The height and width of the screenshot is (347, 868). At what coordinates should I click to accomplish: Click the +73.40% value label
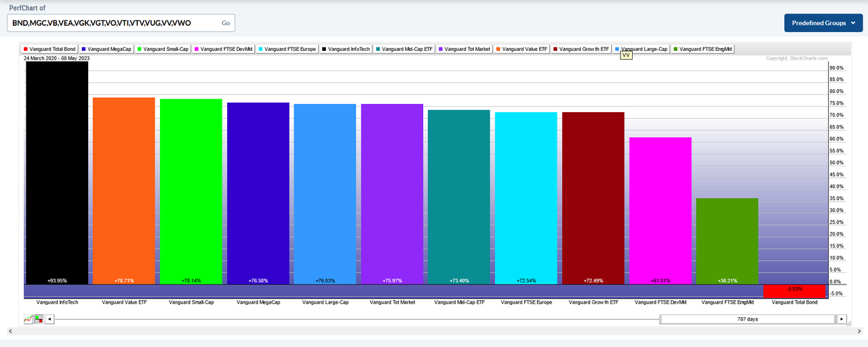[x=459, y=280]
